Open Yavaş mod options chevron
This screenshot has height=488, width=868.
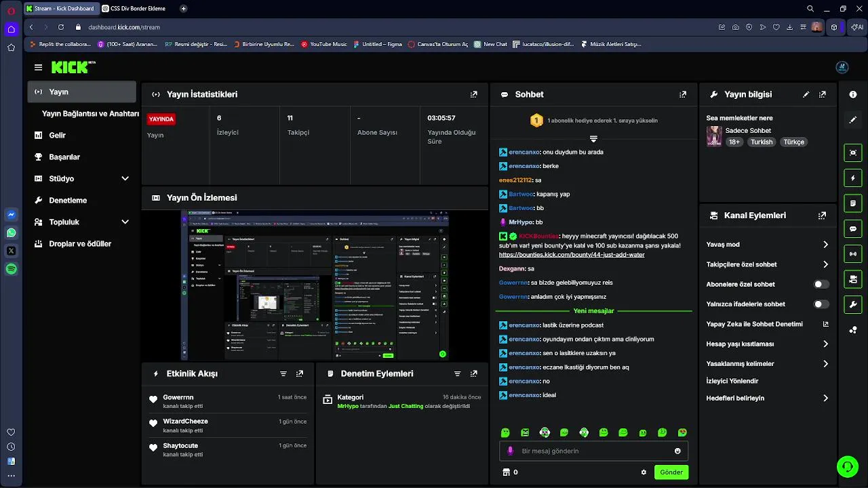[825, 245]
